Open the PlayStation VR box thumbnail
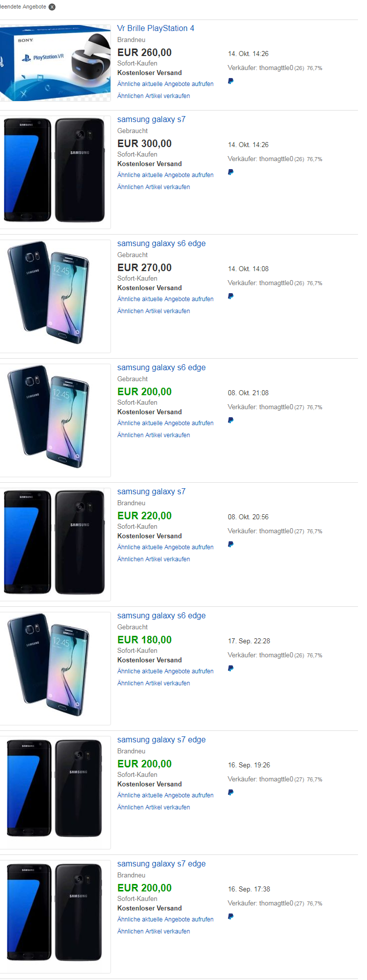The height and width of the screenshot is (980, 367). [x=55, y=63]
